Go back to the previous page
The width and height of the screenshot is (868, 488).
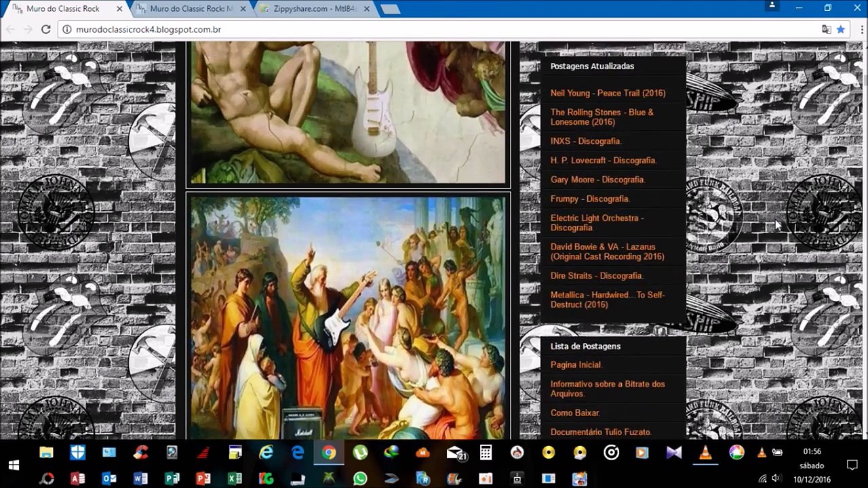point(9,29)
